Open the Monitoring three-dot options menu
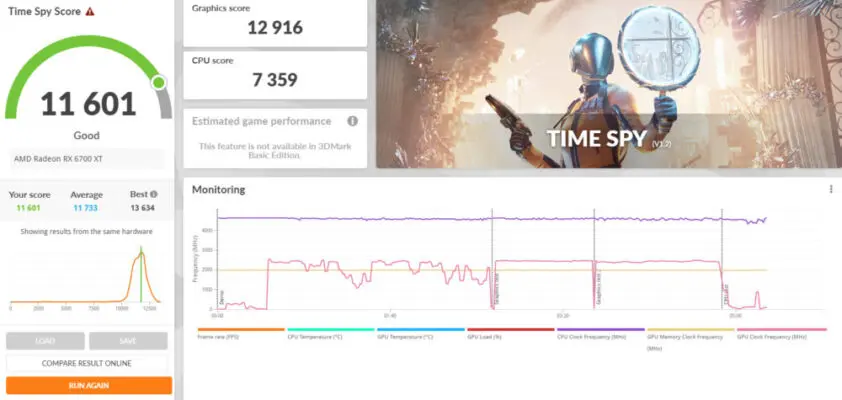Viewport: 842px width, 400px height. (x=831, y=189)
